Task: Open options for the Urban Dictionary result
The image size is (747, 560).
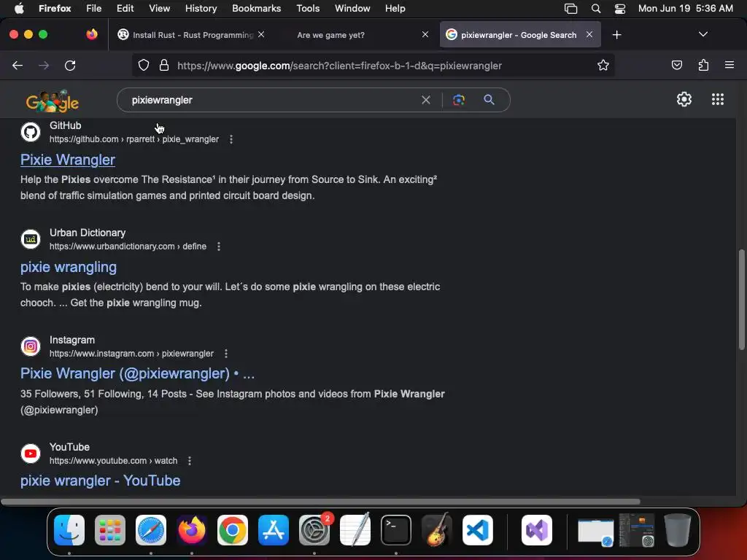Action: coord(219,246)
